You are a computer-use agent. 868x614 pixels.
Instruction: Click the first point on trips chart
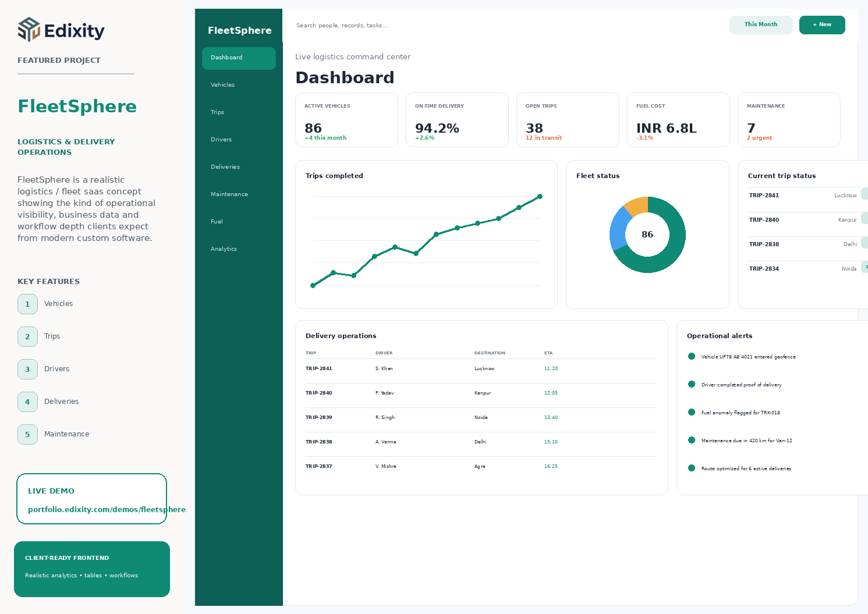coord(313,285)
